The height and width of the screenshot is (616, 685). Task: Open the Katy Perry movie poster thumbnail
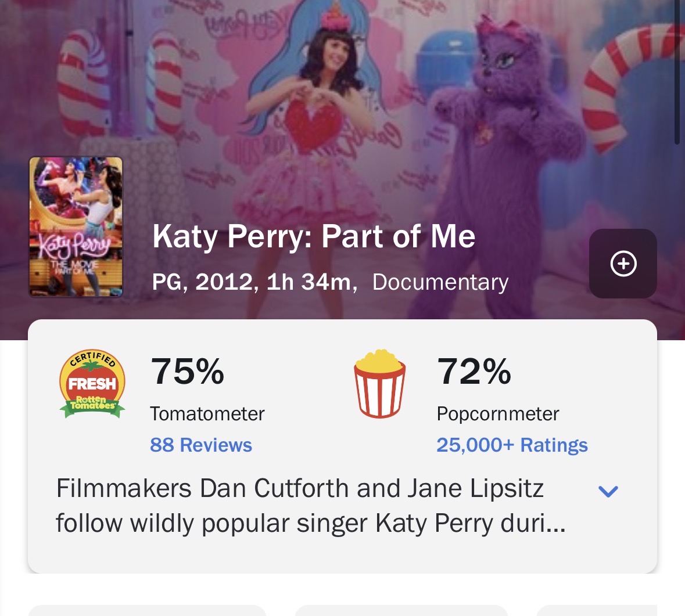click(x=76, y=227)
